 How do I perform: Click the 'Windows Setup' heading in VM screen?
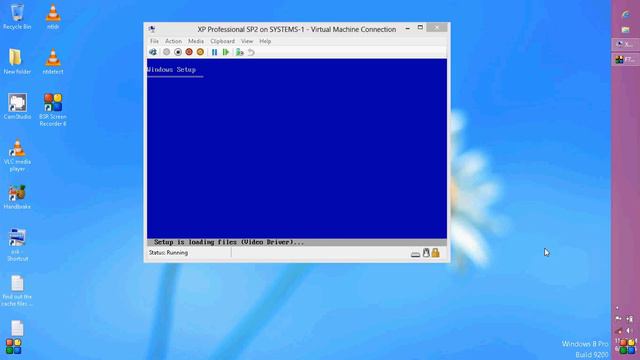[171, 70]
